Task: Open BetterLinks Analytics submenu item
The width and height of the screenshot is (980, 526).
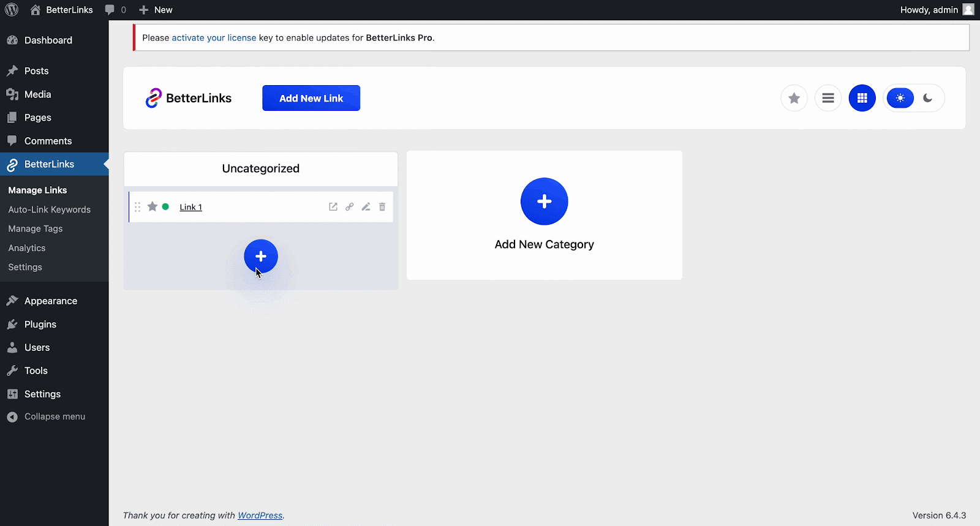Action: 27,248
